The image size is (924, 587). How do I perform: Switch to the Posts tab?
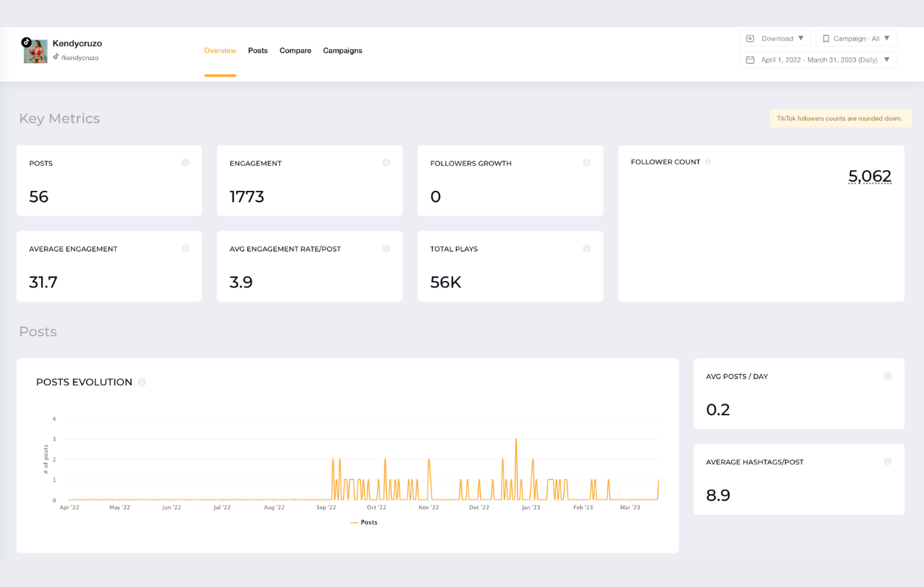258,51
